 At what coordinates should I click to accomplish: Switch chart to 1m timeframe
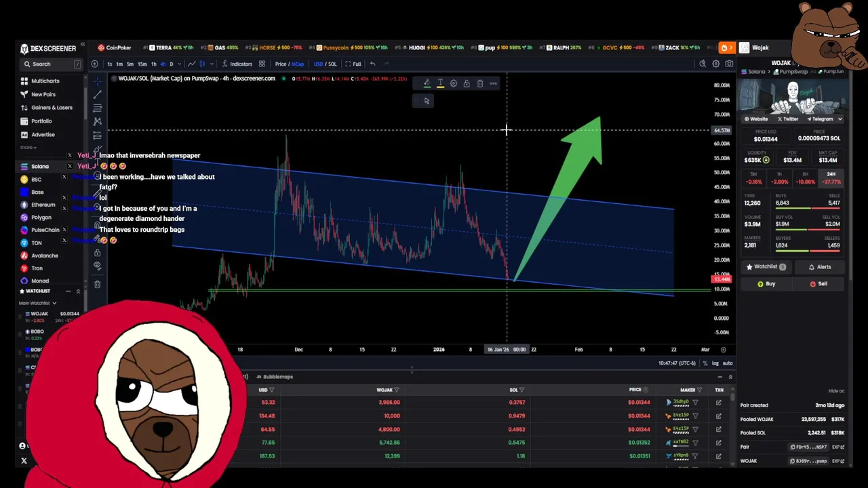pos(119,64)
